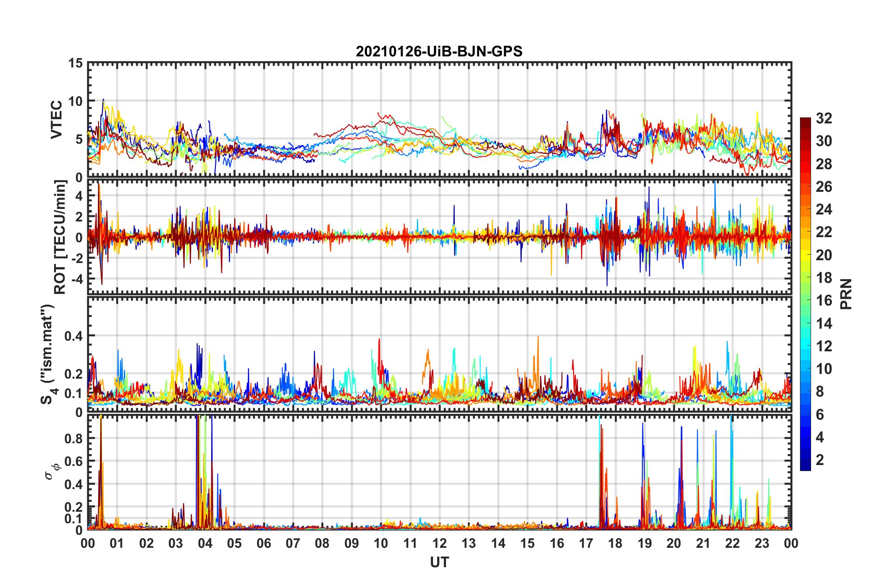Screen dimensions: 879x588
Task: Click inside the ROT time-series panel
Action: [439, 237]
